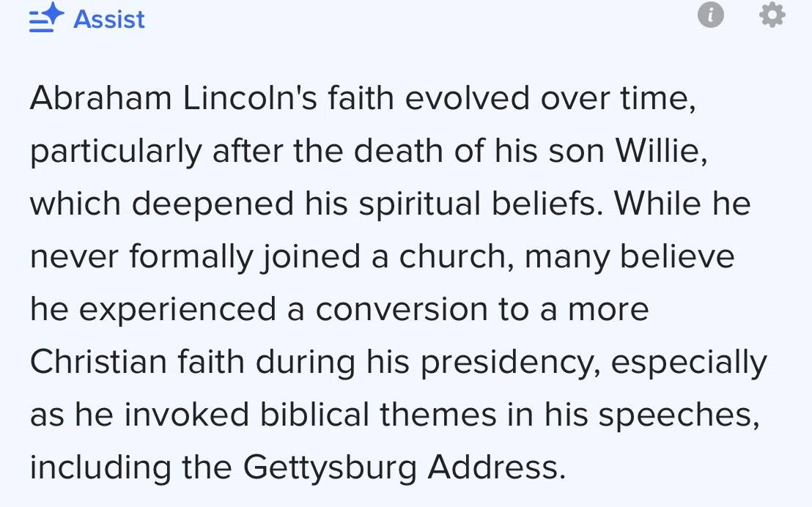Click the word "conversion" in the text
812x507 pixels.
point(402,309)
